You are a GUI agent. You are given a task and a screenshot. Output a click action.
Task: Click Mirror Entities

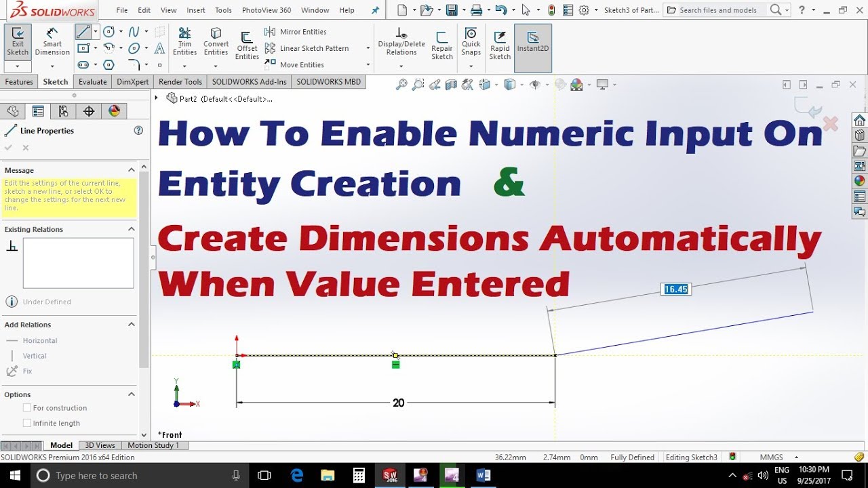[x=296, y=32]
